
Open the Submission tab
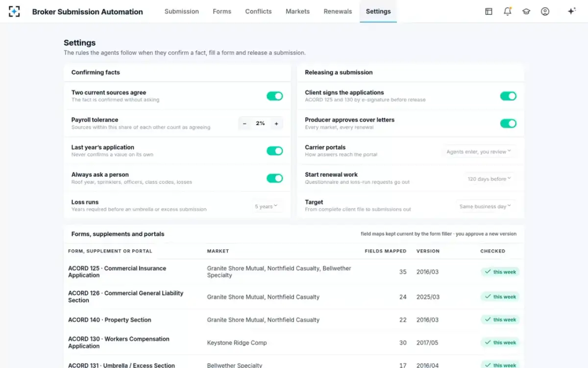coord(182,11)
